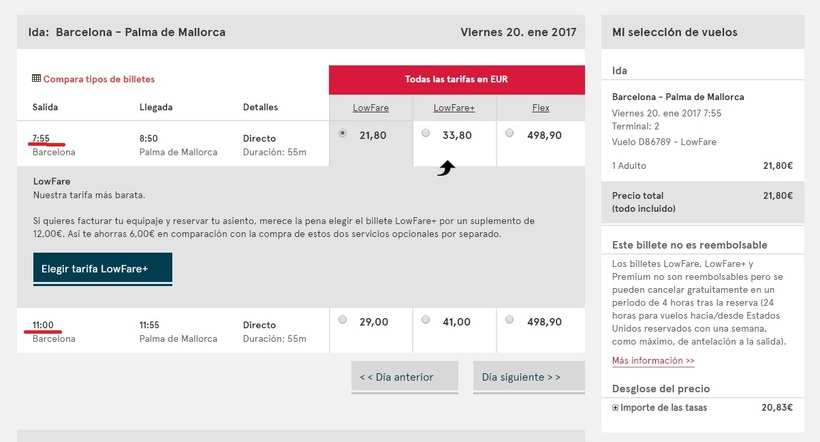Open the LowFare+ column header link
820x442 pixels.
455,108
